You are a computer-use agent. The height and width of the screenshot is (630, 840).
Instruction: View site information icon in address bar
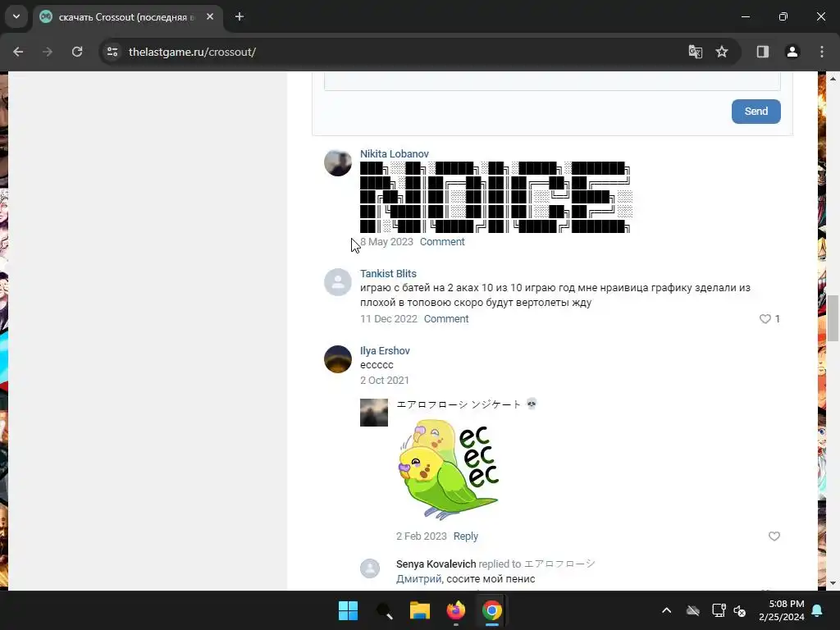(x=112, y=52)
